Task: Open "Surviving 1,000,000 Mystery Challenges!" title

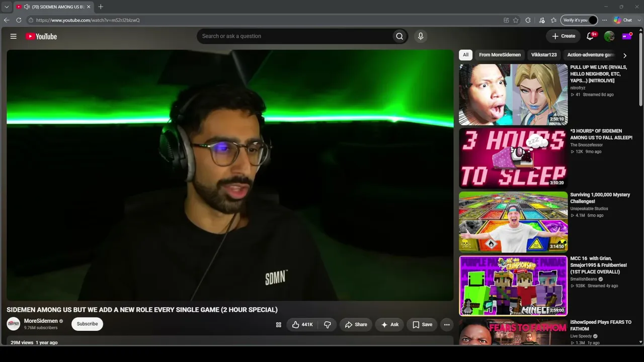Action: pyautogui.click(x=600, y=198)
